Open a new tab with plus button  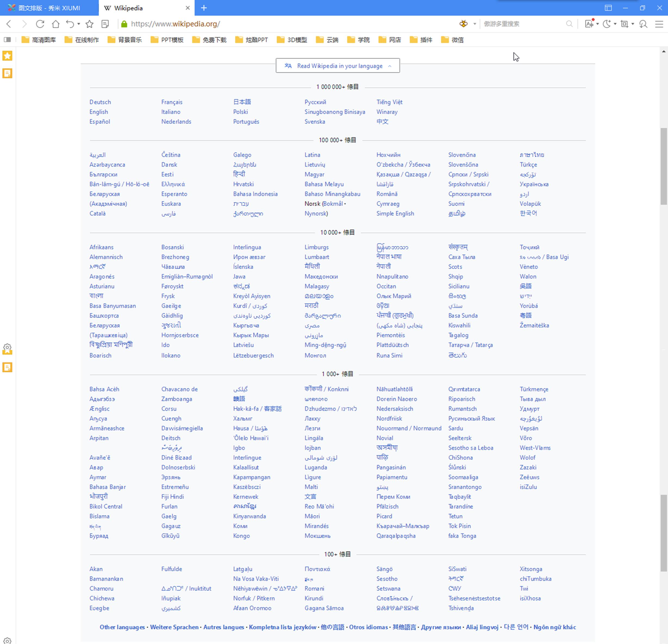[204, 8]
